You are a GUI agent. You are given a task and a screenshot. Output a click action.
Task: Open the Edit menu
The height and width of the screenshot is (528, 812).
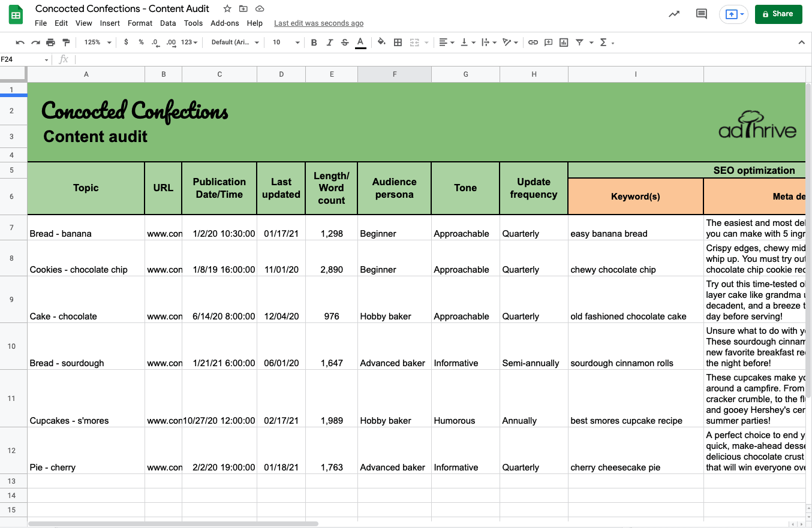[61, 23]
